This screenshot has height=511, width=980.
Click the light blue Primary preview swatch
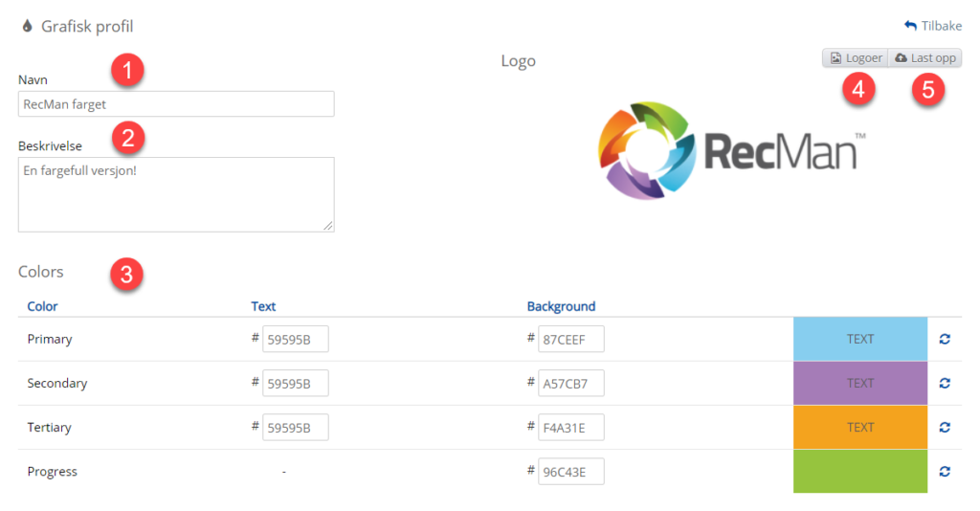[x=859, y=339]
